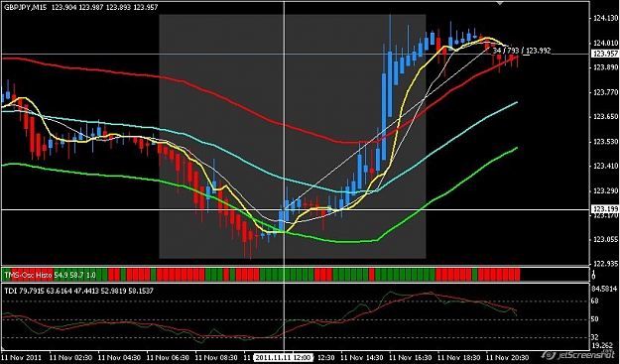Click price scale value 123.530
Viewport: 620px width, 364px height.
605,142
